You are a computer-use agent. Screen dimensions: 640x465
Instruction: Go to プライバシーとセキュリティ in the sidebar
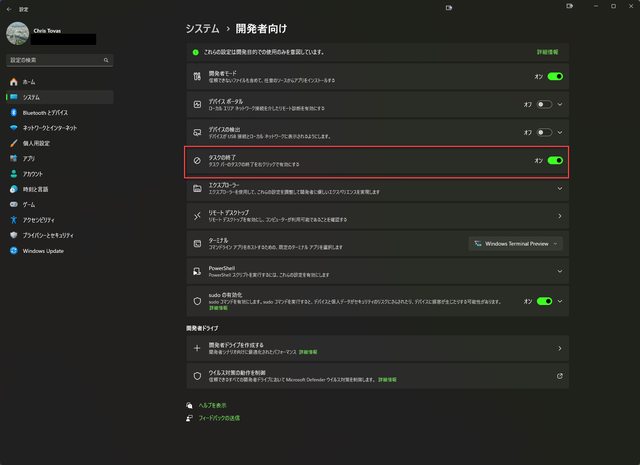57,235
